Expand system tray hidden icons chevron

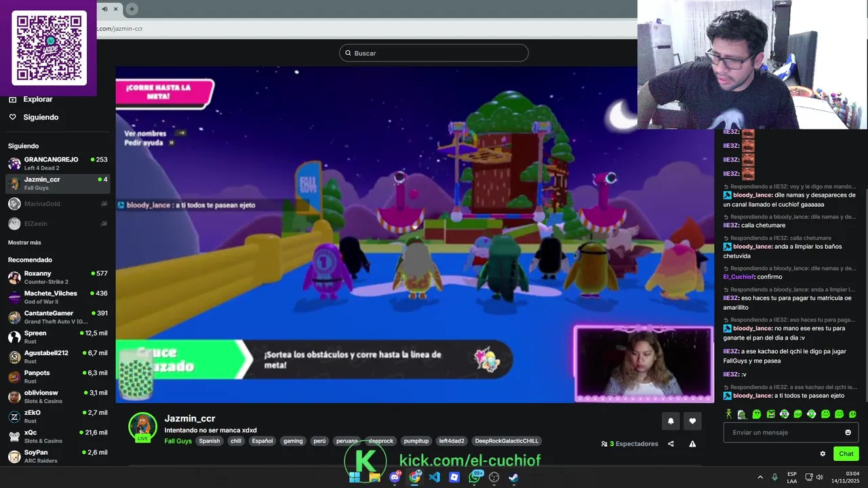coord(760,477)
